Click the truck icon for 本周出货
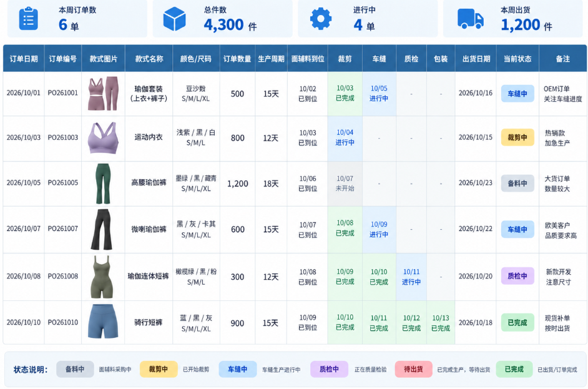 pos(470,18)
